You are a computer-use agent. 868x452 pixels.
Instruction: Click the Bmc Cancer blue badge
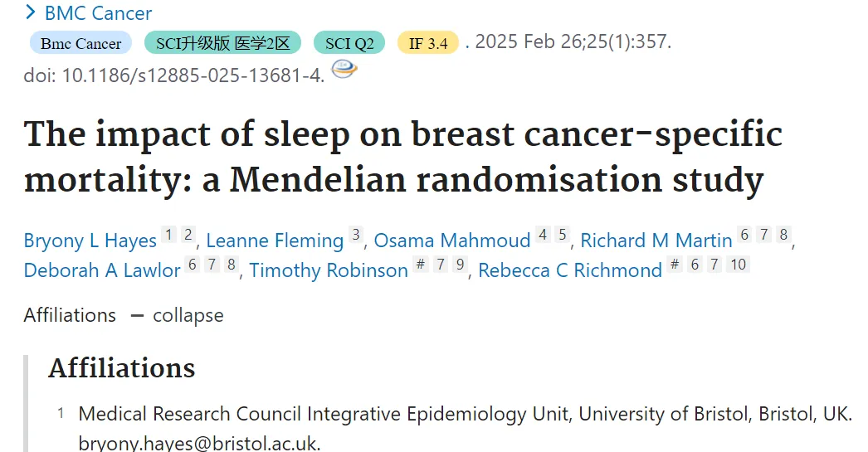(80, 43)
